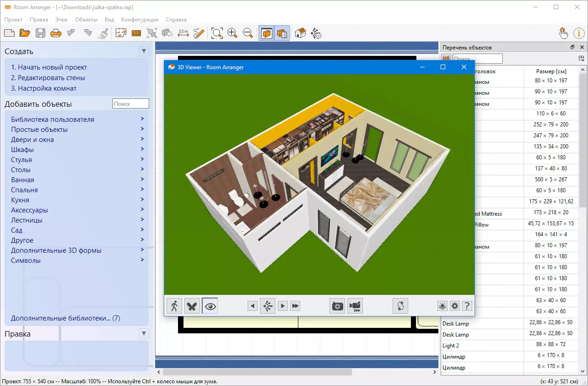The height and width of the screenshot is (386, 588).
Task: Enable fly mode butterfly button
Action: (x=192, y=306)
